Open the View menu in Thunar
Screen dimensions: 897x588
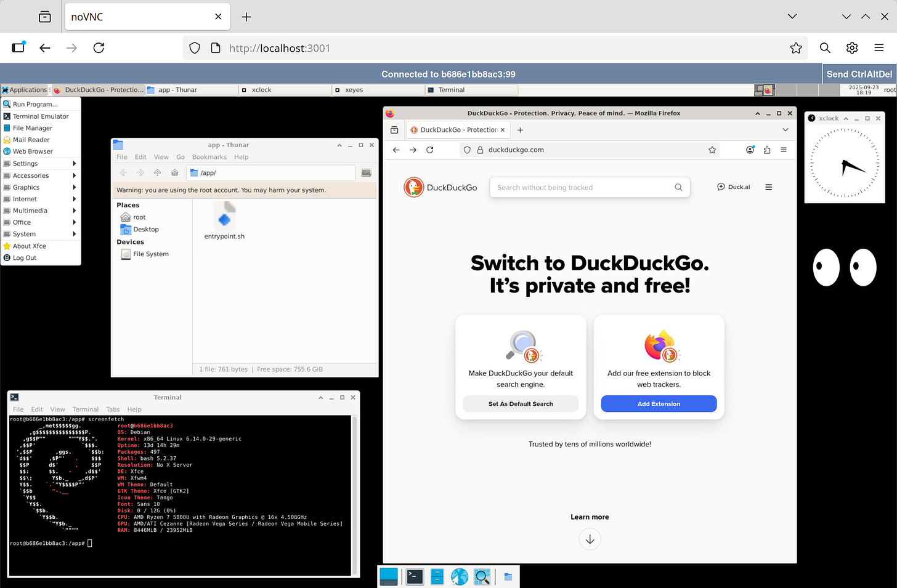click(161, 157)
